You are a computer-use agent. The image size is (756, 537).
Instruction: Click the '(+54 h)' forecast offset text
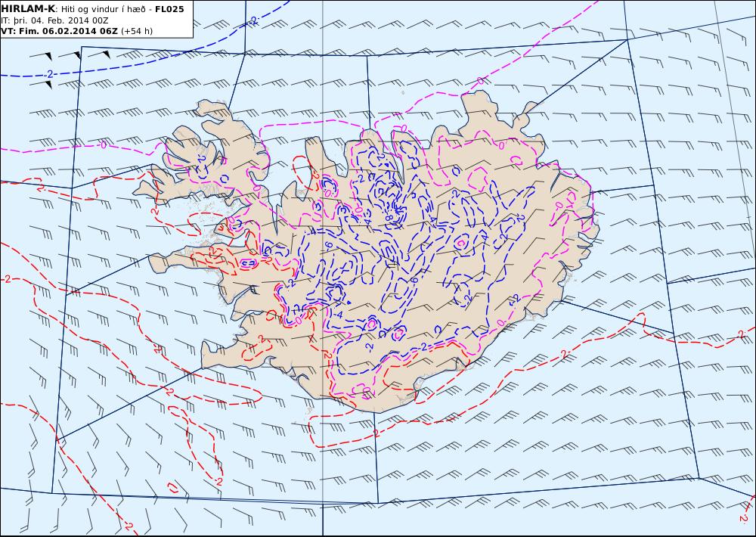pos(136,31)
